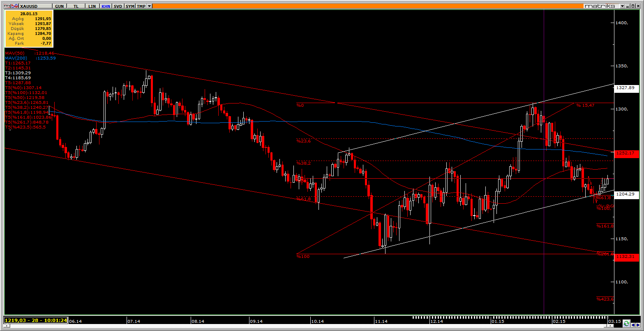The width and height of the screenshot is (644, 331).
Task: Click T5(%61,8):1198,94 label
Action: (x=27, y=112)
